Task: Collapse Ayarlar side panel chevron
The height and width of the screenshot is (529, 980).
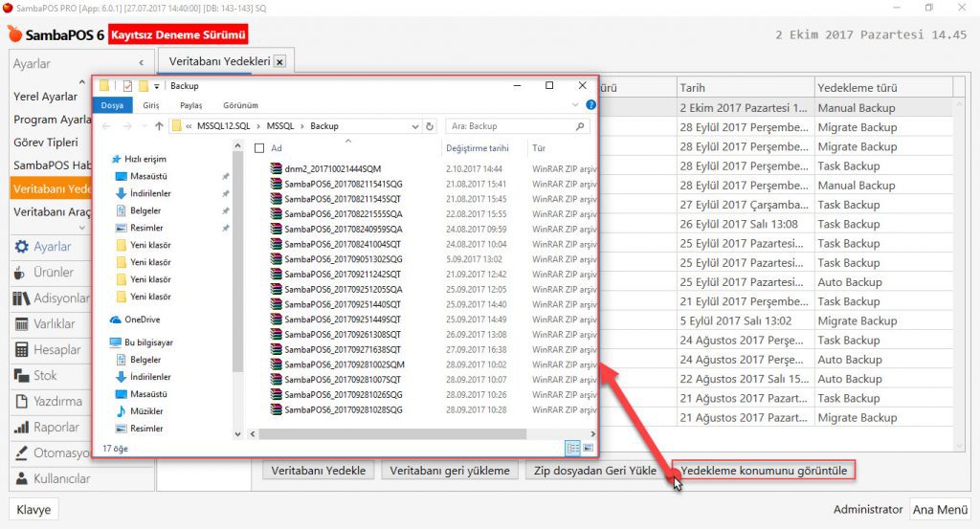Action: 142,63
